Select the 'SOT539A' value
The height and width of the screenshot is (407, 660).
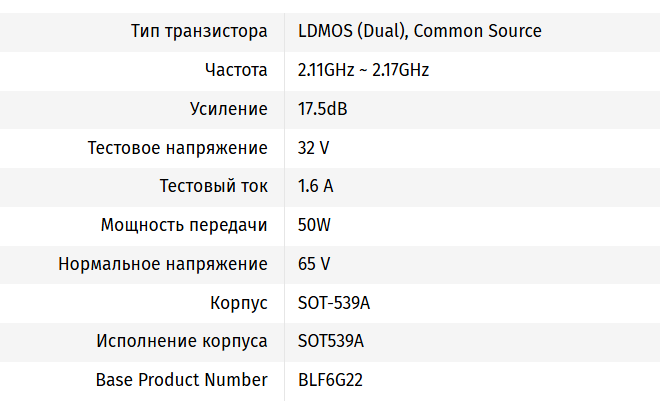pos(331,341)
